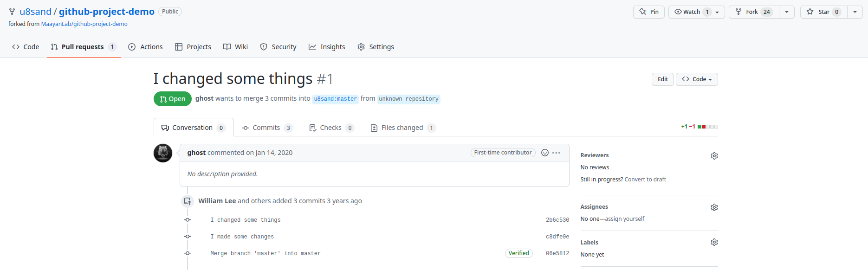Edit the pull request title
This screenshot has height=270, width=868.
662,79
